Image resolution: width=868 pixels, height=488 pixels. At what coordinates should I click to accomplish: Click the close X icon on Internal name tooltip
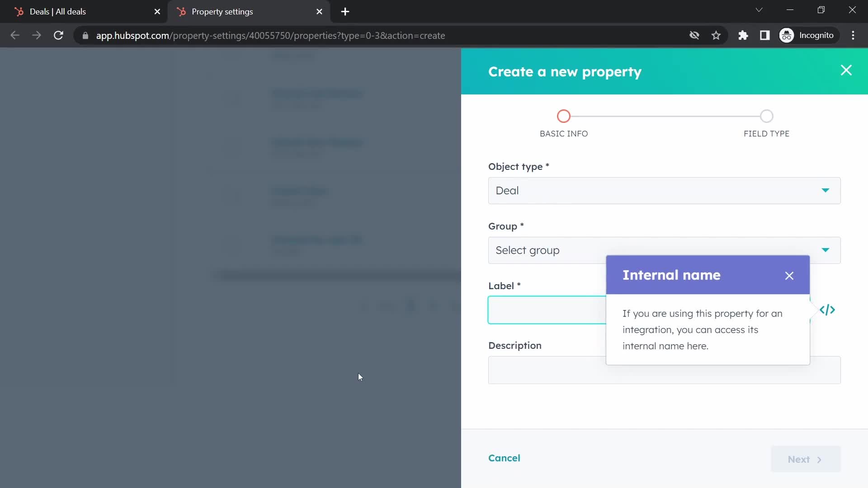tap(789, 275)
